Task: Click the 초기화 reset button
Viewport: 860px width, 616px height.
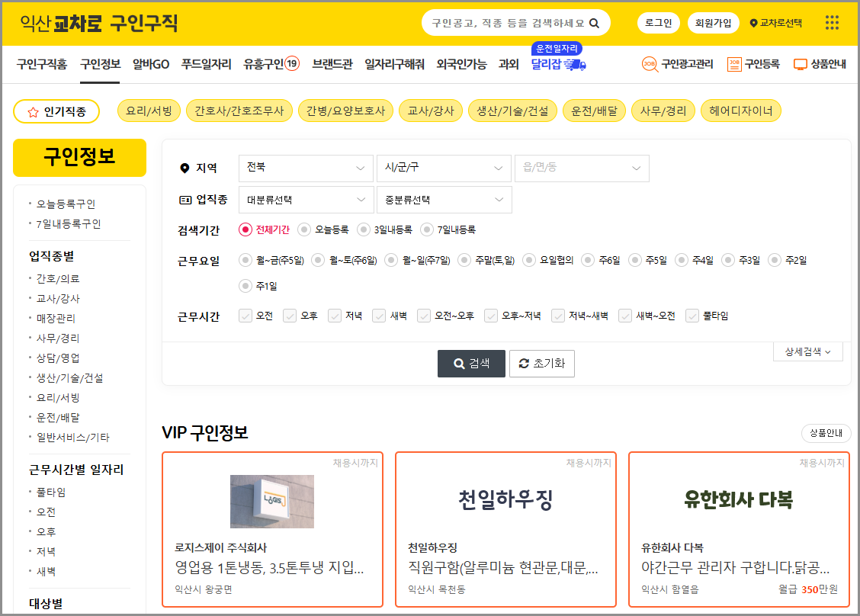Action: (541, 364)
